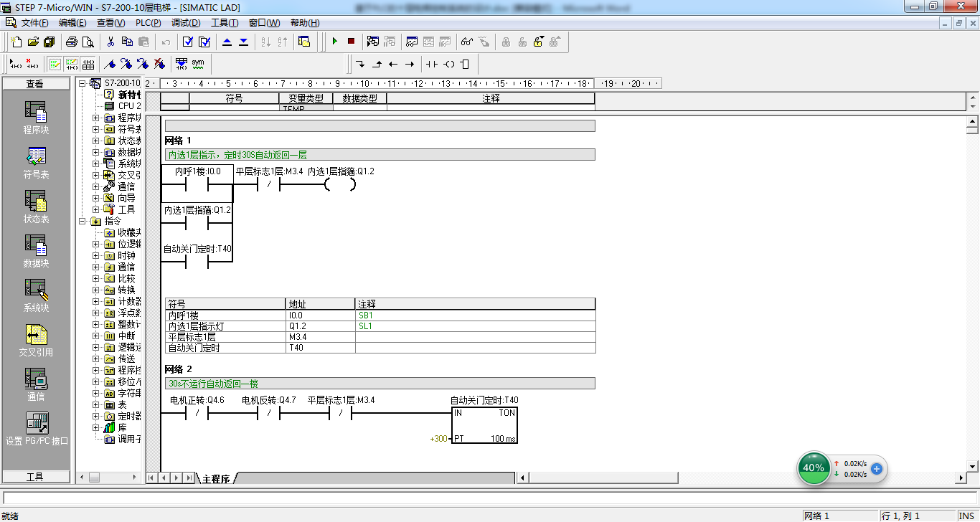The image size is (980, 522).
Task: Open the 文件(F) menu
Action: point(34,23)
